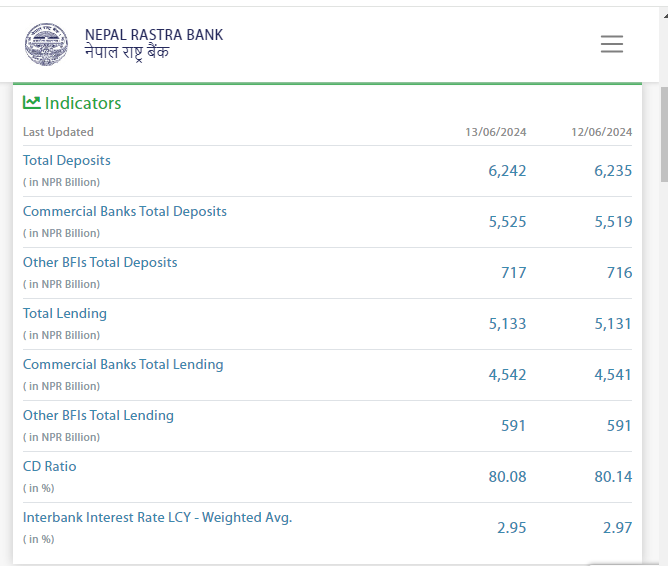Open the CD Ratio indicator

pos(50,466)
